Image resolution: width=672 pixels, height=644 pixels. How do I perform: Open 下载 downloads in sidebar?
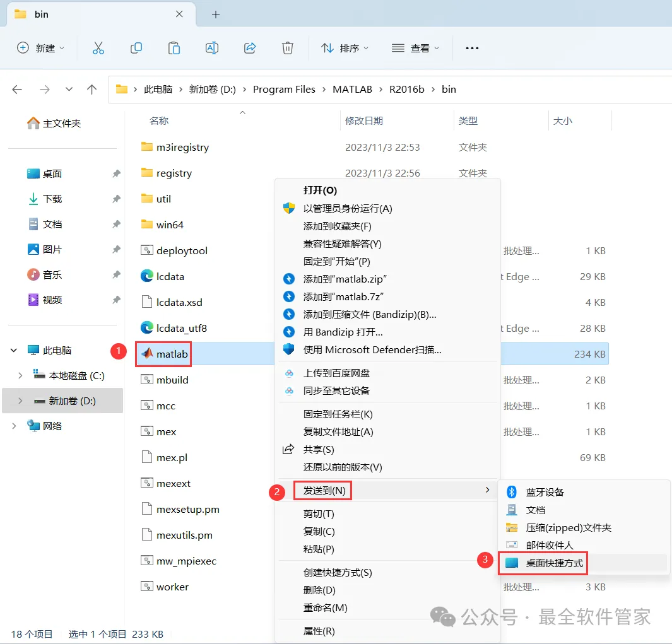pyautogui.click(x=45, y=199)
